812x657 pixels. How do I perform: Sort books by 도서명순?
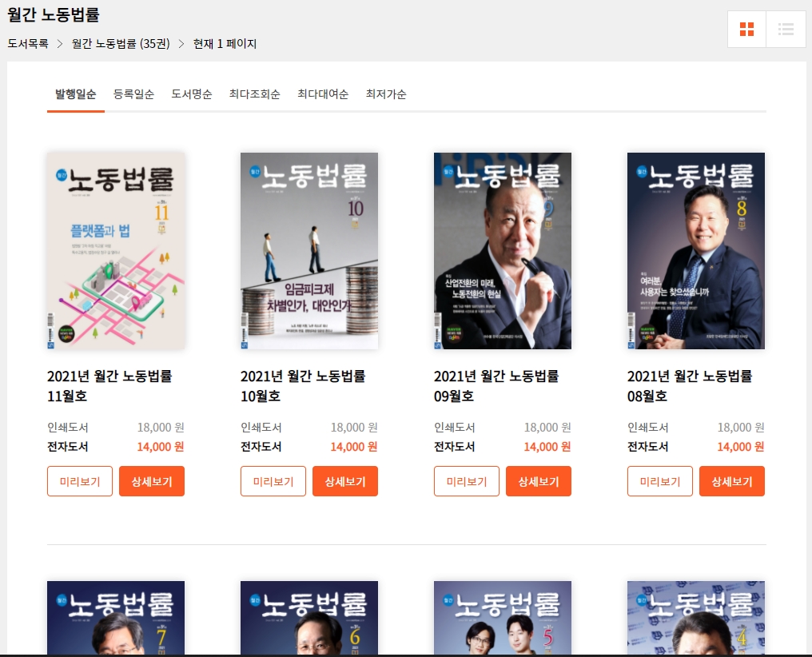tap(192, 94)
